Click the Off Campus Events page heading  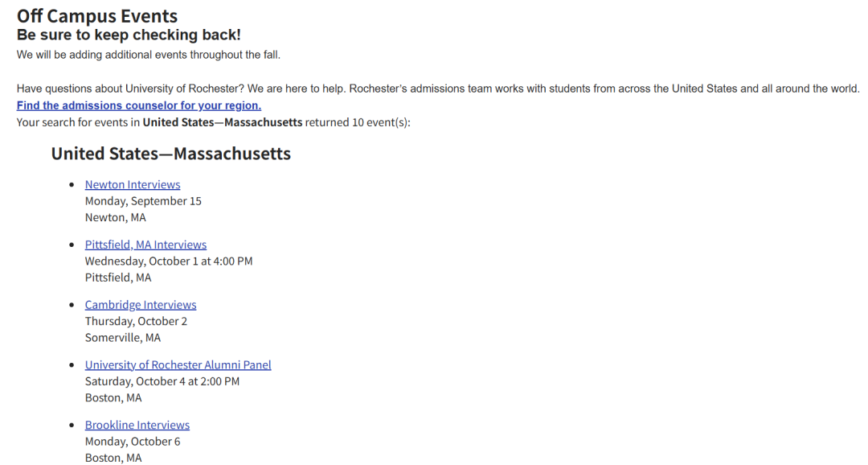97,16
